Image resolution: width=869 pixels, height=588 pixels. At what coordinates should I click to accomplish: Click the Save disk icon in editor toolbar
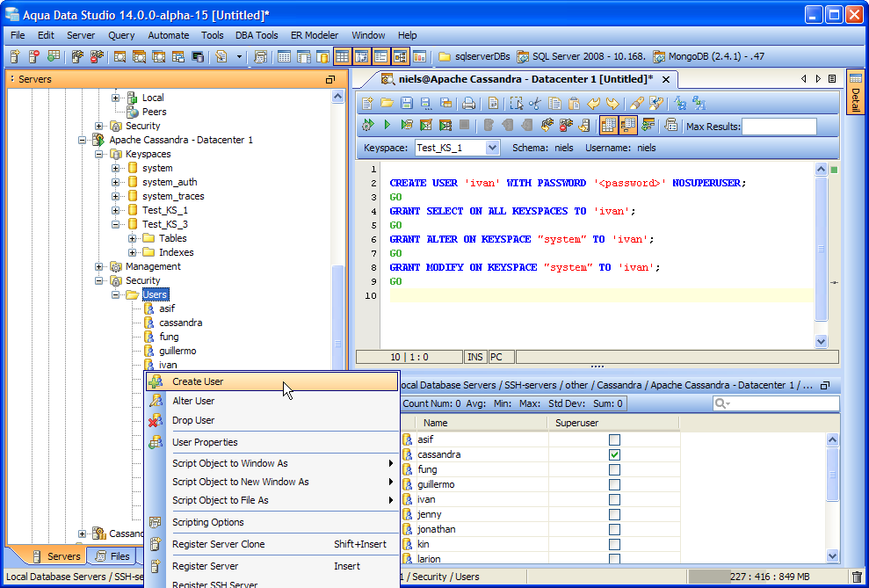[x=407, y=104]
